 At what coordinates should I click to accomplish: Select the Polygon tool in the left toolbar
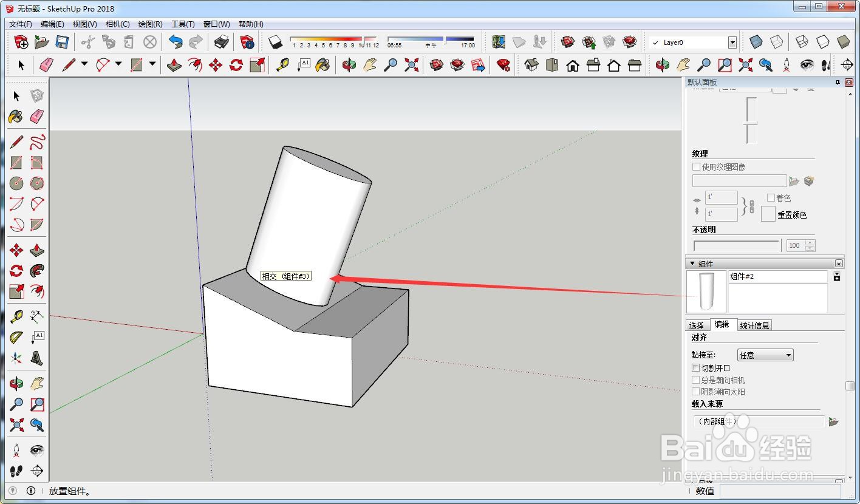point(37,183)
